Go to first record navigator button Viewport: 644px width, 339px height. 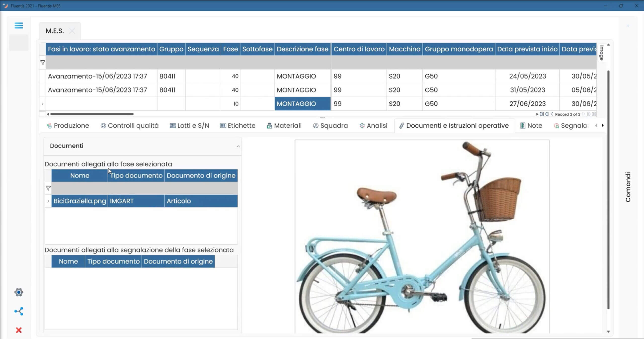tap(542, 114)
